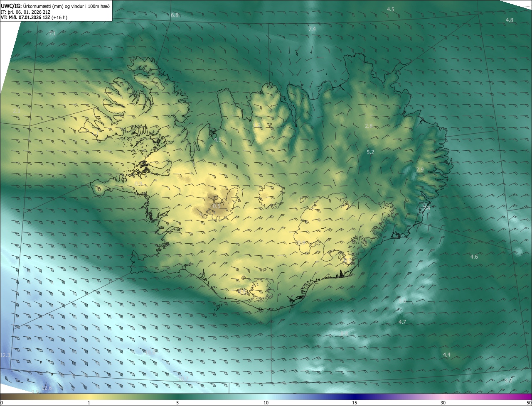The height and width of the screenshot is (406, 532).
Task: Click the 12.6 value label in the southwest corner
Action: [x=47, y=388]
